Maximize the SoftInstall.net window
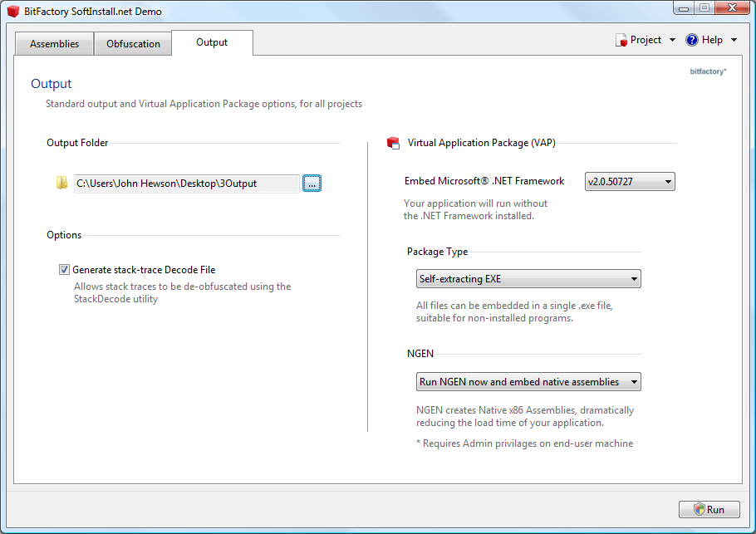 click(x=704, y=7)
